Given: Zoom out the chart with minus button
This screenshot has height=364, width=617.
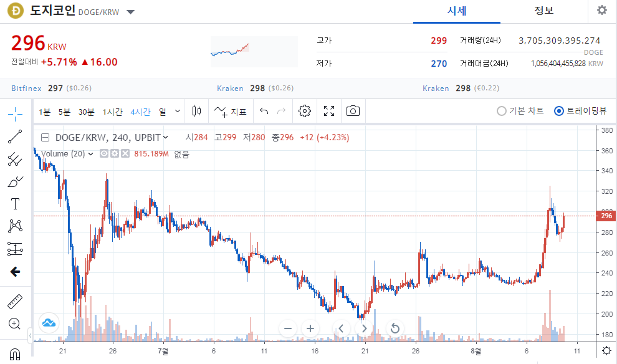Looking at the screenshot, I should coord(288,328).
